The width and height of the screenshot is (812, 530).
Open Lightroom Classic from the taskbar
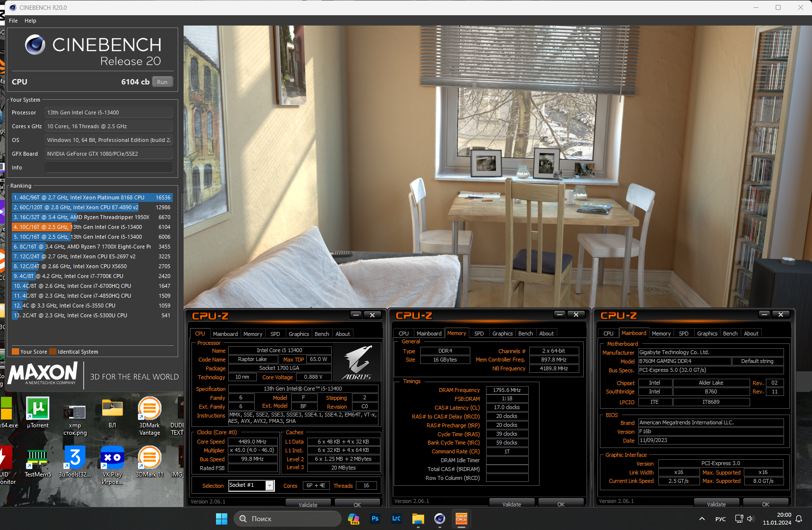[397, 519]
